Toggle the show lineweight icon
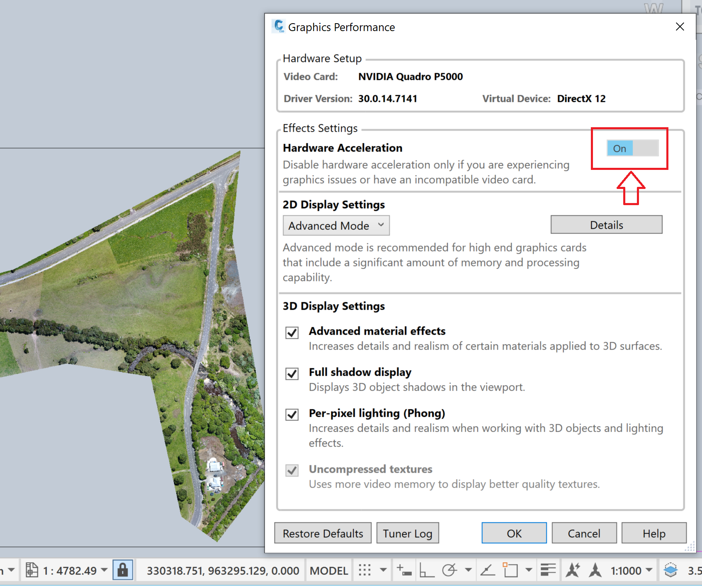The image size is (702, 588). click(x=548, y=570)
